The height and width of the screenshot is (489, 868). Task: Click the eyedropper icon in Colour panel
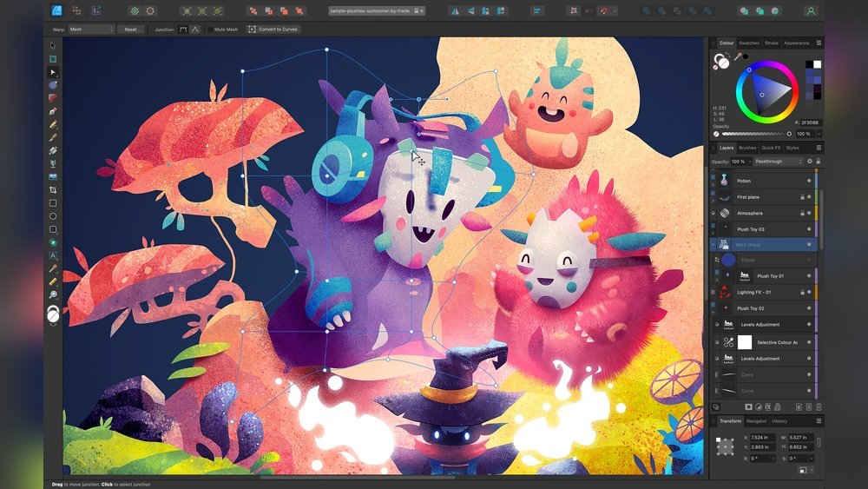click(739, 56)
